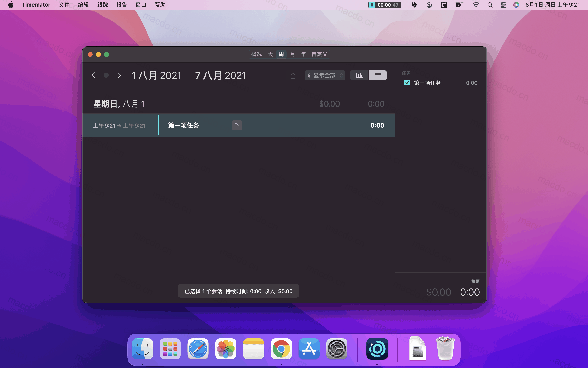Click the 摘要 summary label
The image size is (588, 368).
[x=475, y=281]
